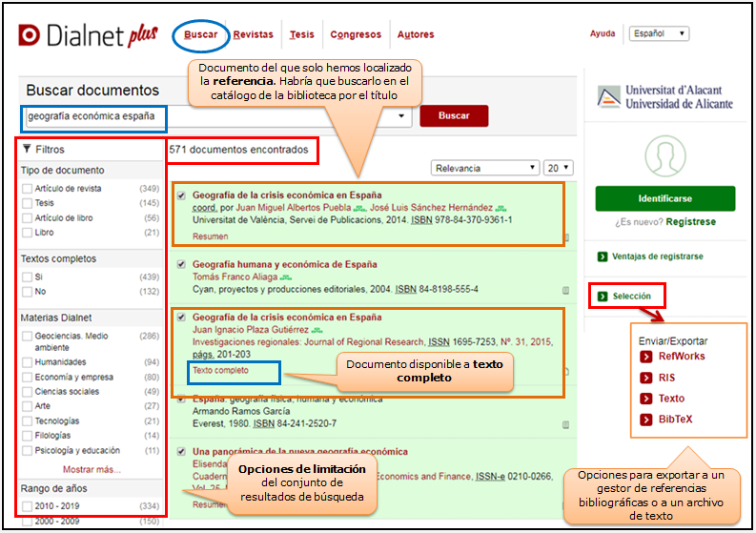Uncheck Geografía humana y económica de España result

182,264
